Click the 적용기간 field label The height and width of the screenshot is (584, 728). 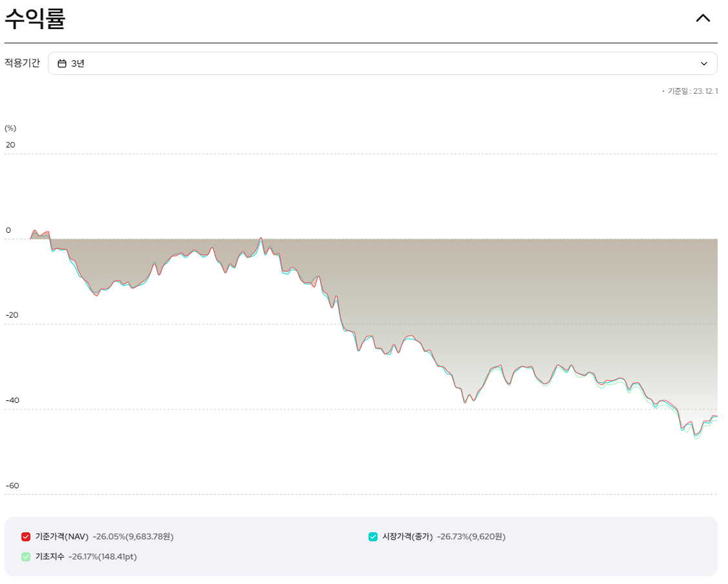[22, 63]
